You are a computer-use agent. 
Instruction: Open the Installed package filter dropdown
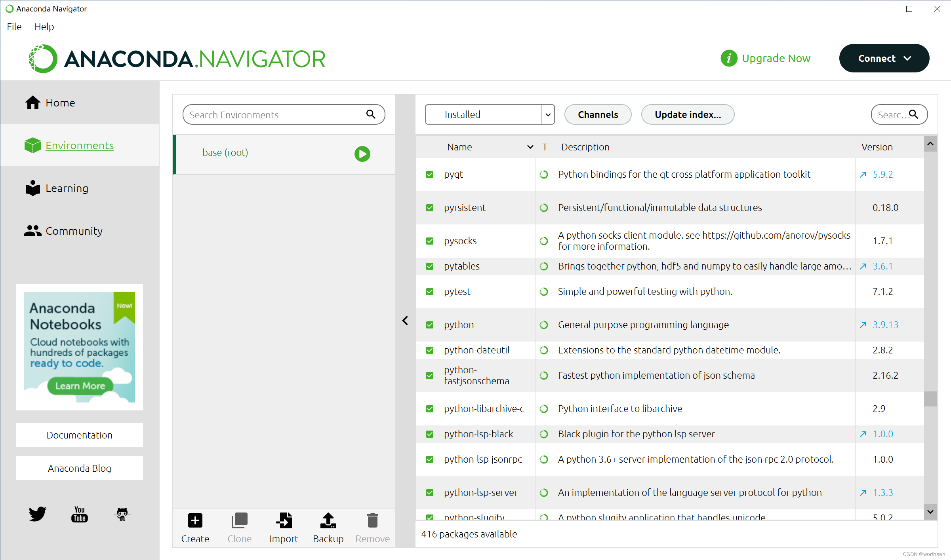[x=490, y=115]
